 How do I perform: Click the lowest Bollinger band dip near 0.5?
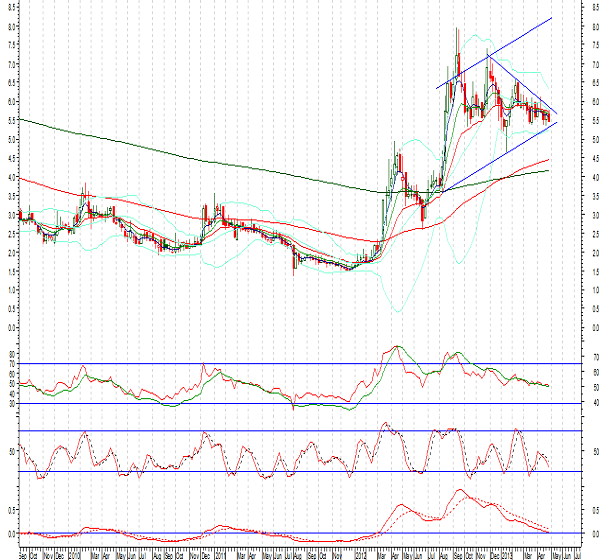398,311
